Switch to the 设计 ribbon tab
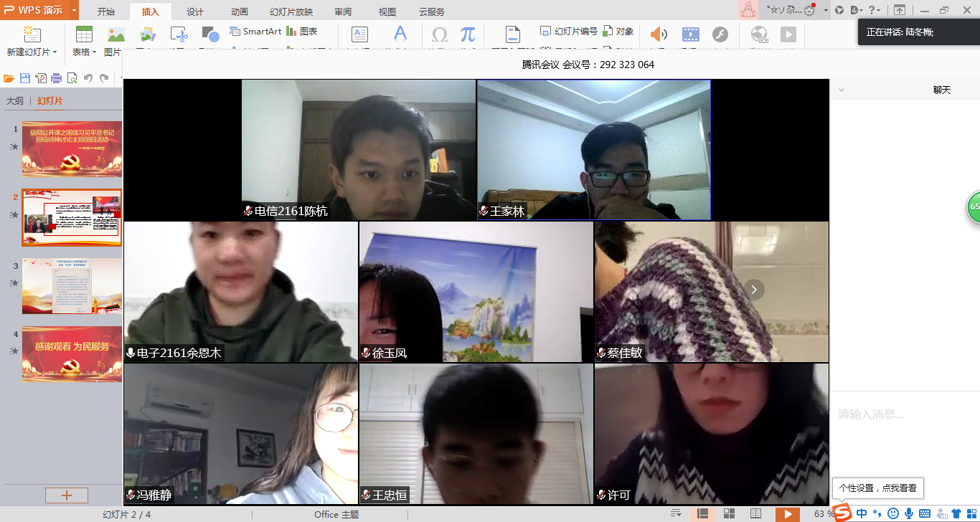The width and height of the screenshot is (980, 522). click(194, 11)
